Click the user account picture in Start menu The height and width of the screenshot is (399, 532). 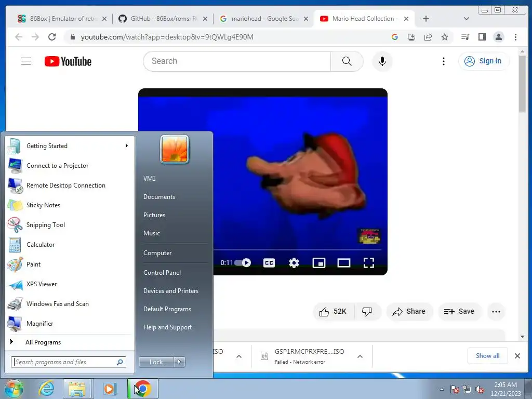pos(175,149)
